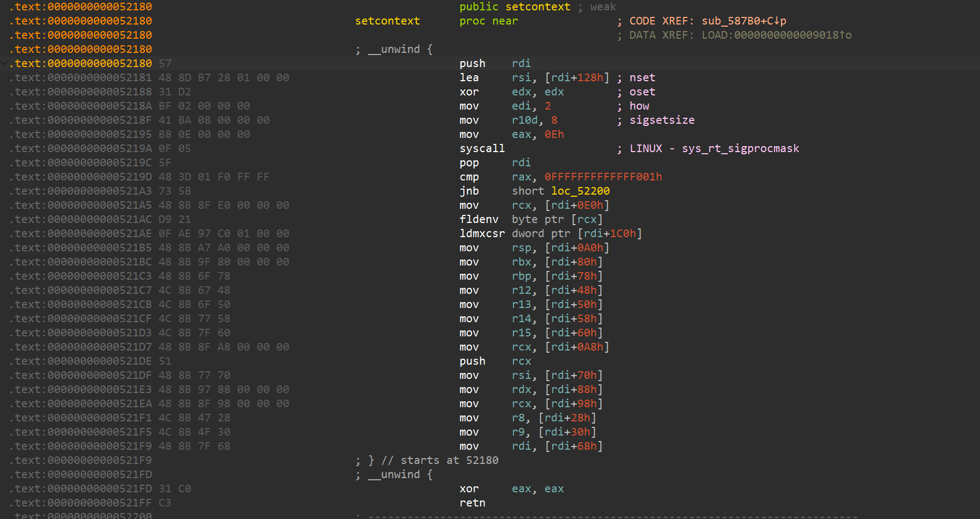Click the 0Eh value moved into eax
This screenshot has height=519, width=980.
[x=554, y=134]
